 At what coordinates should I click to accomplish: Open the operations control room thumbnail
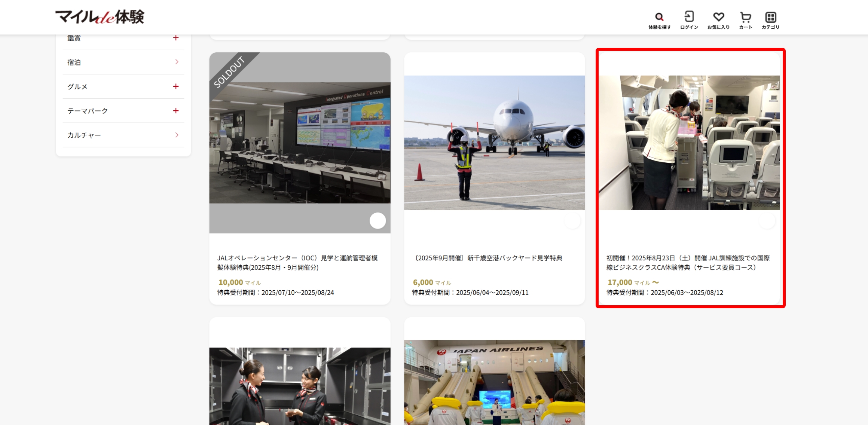pos(300,143)
